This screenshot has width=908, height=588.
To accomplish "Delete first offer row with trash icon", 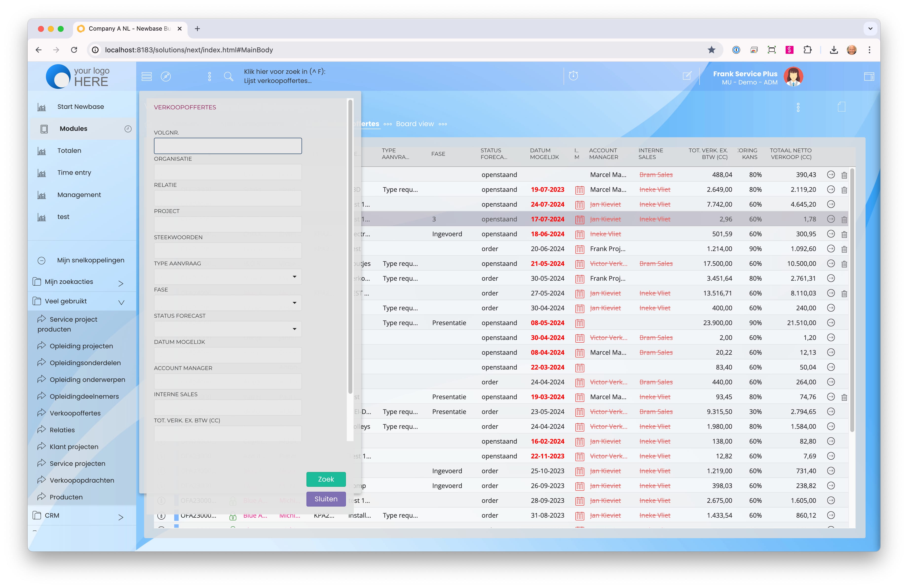I will pos(844,175).
